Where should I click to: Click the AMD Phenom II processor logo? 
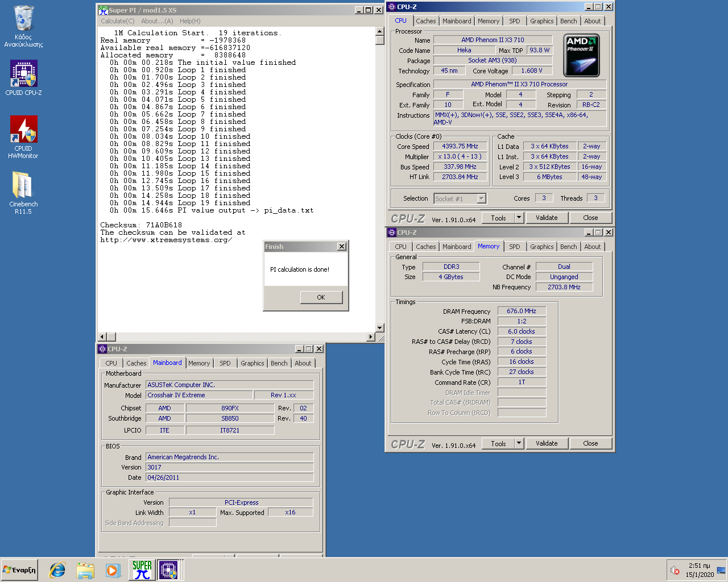coord(581,55)
